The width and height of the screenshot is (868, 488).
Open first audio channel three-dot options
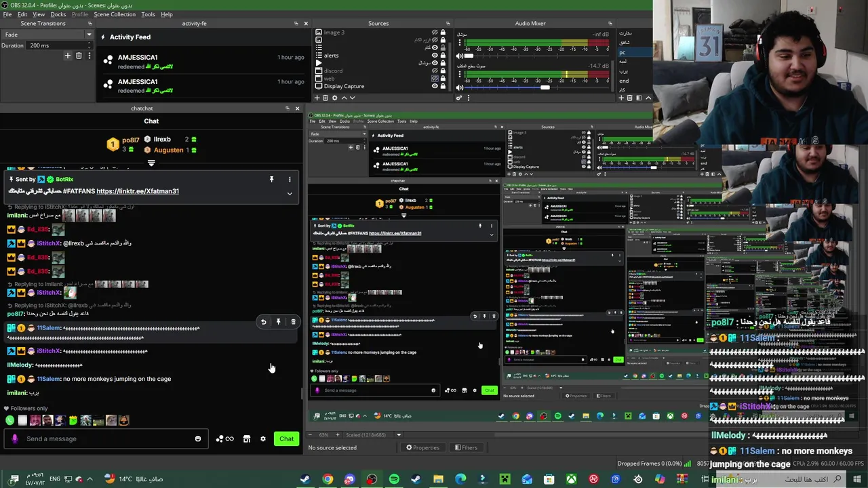460,43
